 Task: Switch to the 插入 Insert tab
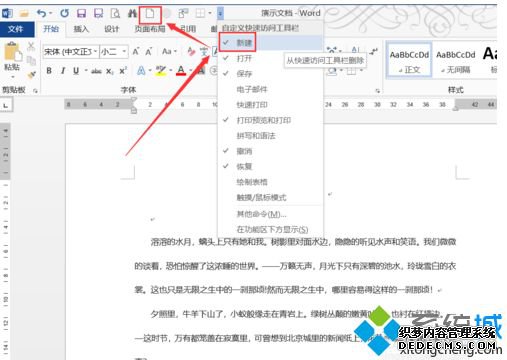pyautogui.click(x=81, y=29)
